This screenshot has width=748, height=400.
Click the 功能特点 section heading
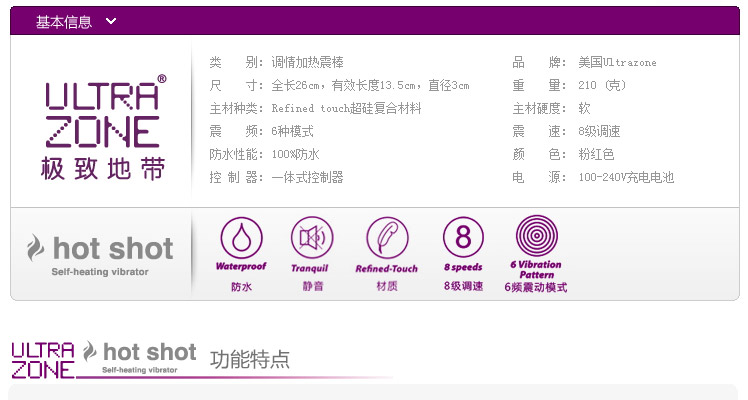coord(249,359)
